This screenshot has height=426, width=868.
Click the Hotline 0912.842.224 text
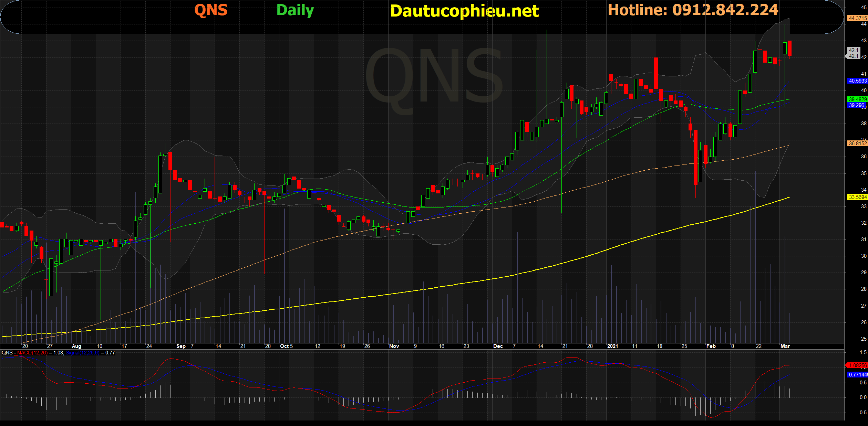693,10
